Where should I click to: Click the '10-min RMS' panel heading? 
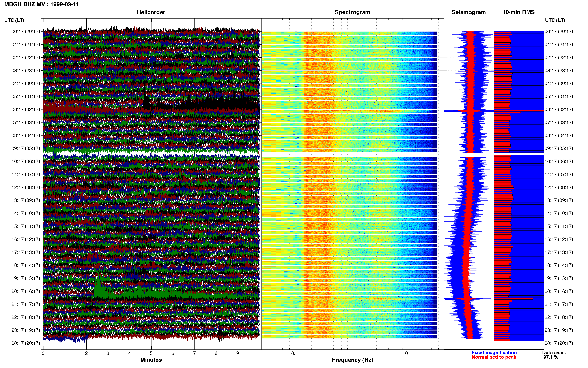pyautogui.click(x=518, y=12)
